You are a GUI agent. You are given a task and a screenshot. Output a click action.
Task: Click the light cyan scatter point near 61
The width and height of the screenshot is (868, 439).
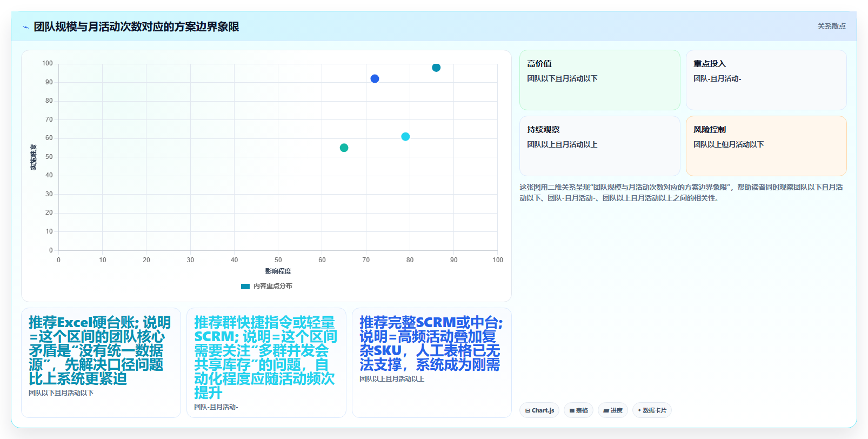(405, 137)
